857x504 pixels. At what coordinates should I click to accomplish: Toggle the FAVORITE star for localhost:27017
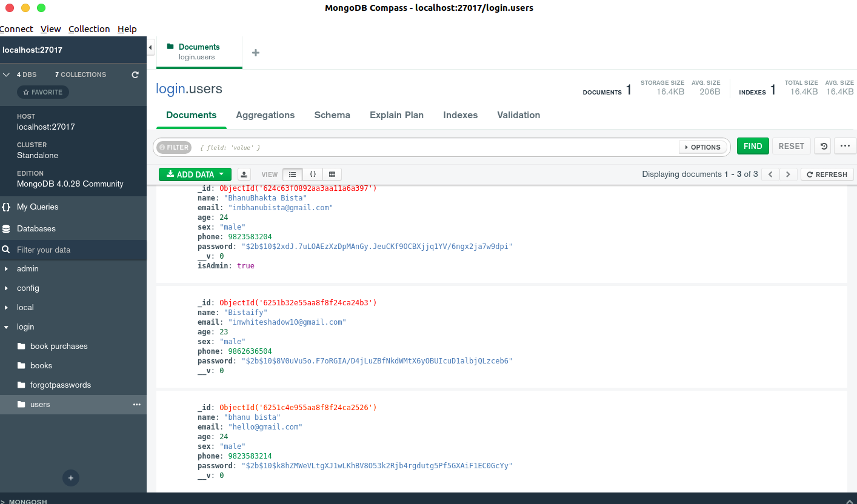tap(42, 91)
